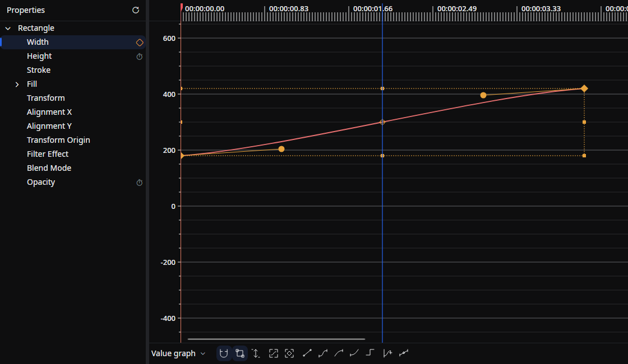Click the 600 value axis label

[x=169, y=39]
